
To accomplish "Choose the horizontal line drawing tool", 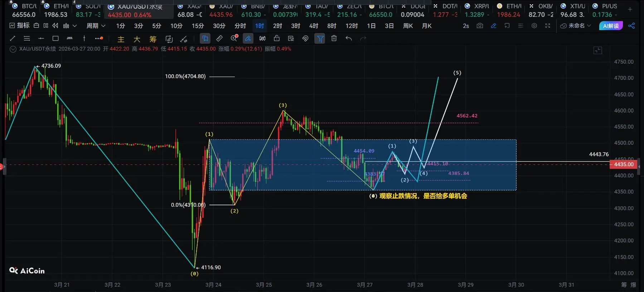I will click(41, 38).
